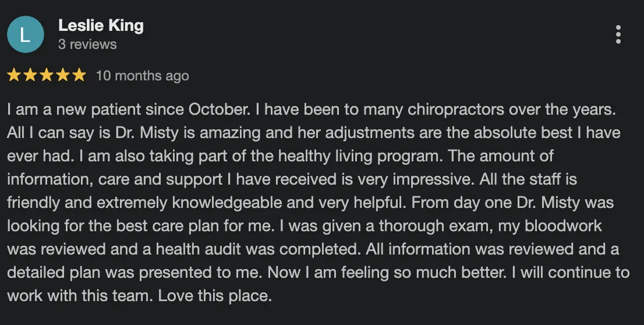Click the fifth (last) rating star
Viewport: 644px width, 325px height.
click(79, 76)
